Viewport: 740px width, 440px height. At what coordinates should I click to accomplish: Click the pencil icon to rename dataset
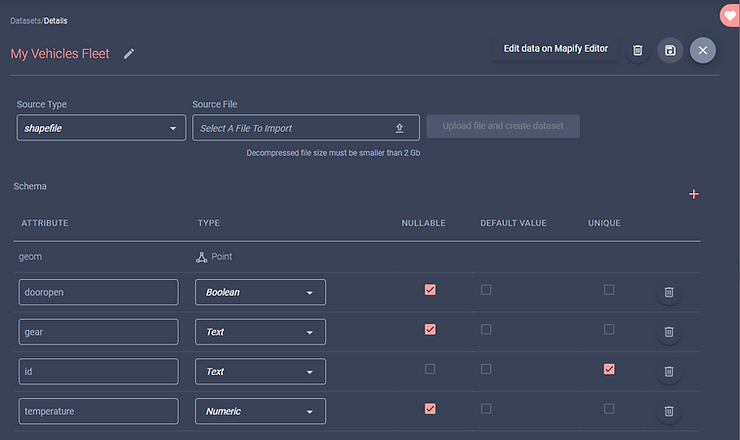click(129, 54)
